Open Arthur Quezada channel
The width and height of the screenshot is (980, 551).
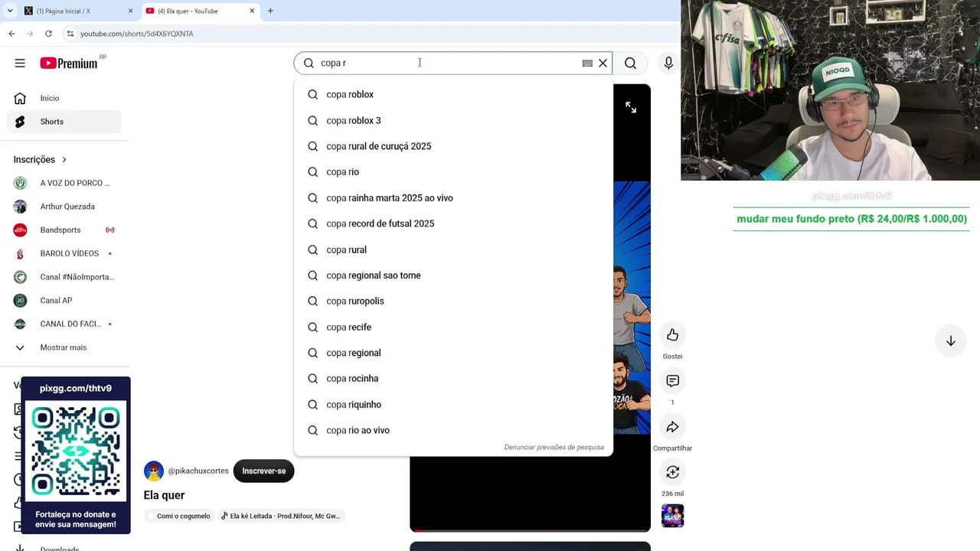coord(64,207)
